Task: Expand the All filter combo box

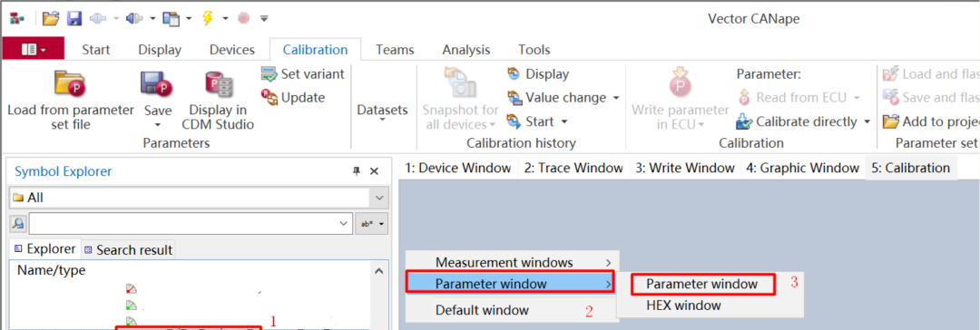Action: 378,199
